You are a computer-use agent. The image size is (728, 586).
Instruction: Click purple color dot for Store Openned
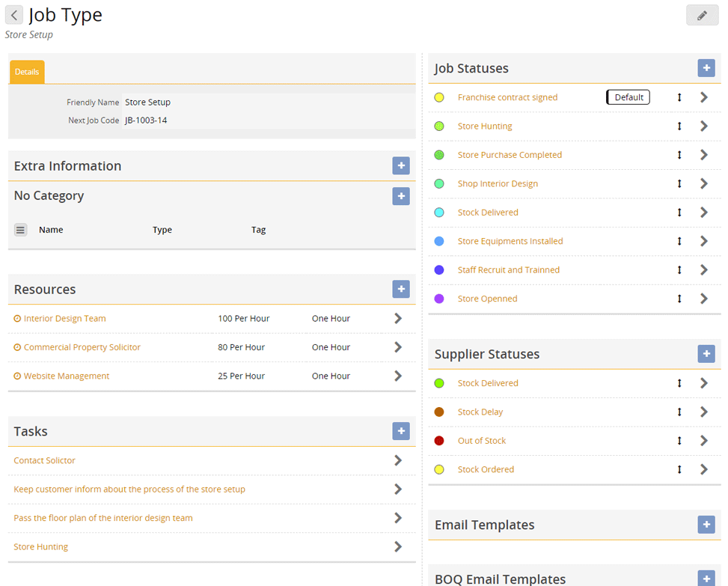tap(439, 299)
